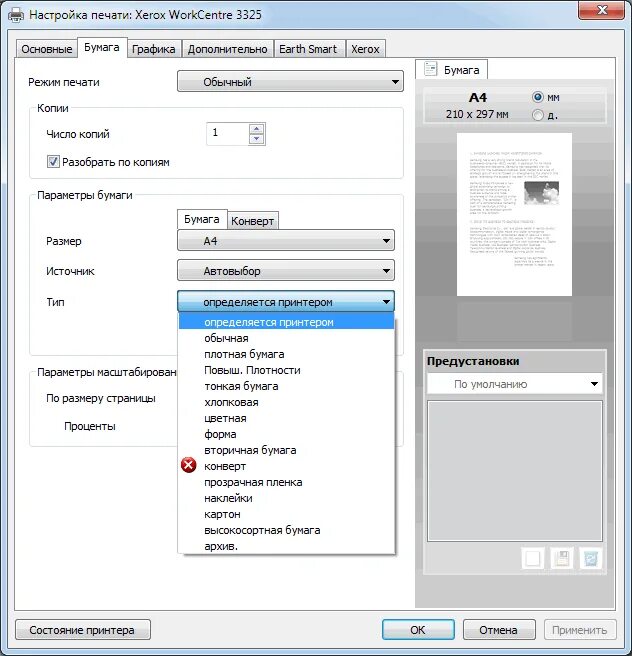Click the A4 page preview thumbnail
Viewport: 632px width, 656px height.
[x=514, y=214]
